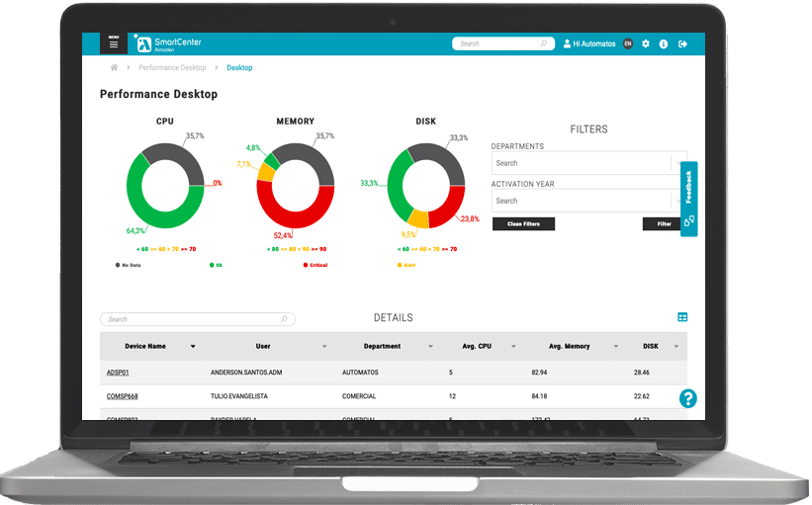
Task: Go to home via breadcrumb icon
Action: [x=115, y=68]
